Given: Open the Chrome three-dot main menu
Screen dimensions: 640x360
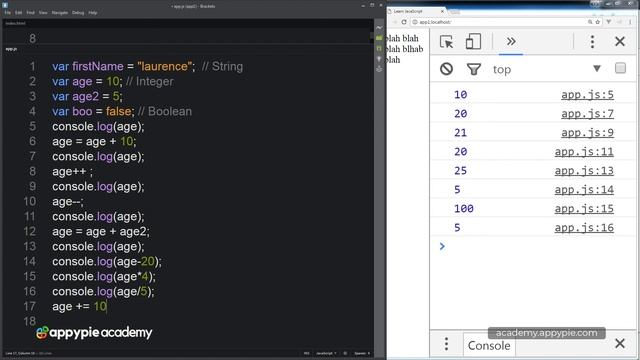Looking at the screenshot, I should pos(631,22).
